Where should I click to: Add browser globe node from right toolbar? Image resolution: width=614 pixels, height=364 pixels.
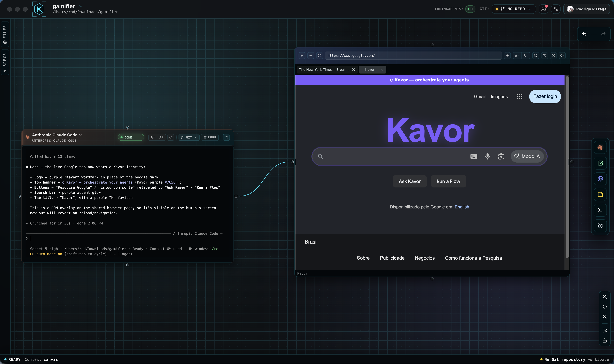(600, 179)
